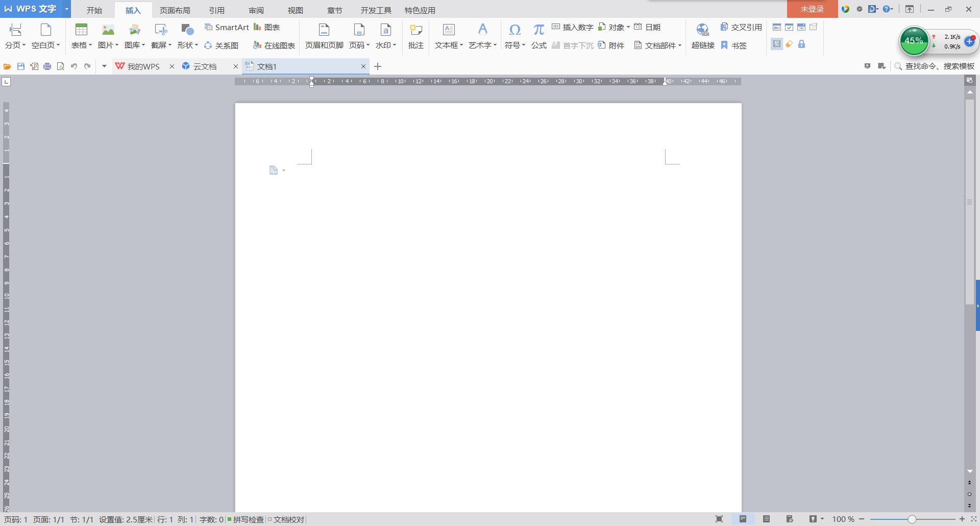This screenshot has height=526, width=980.
Task: Zoom out with the minus button
Action: click(x=862, y=519)
